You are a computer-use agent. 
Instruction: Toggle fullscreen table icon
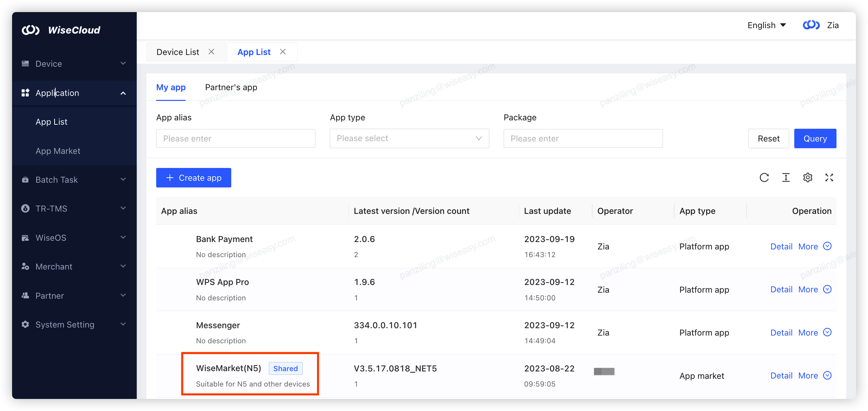[829, 178]
